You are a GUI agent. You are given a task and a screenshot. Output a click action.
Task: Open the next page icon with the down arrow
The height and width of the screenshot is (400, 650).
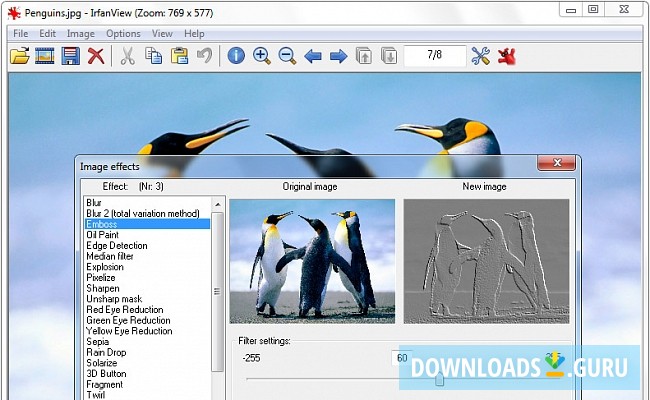pyautogui.click(x=389, y=56)
